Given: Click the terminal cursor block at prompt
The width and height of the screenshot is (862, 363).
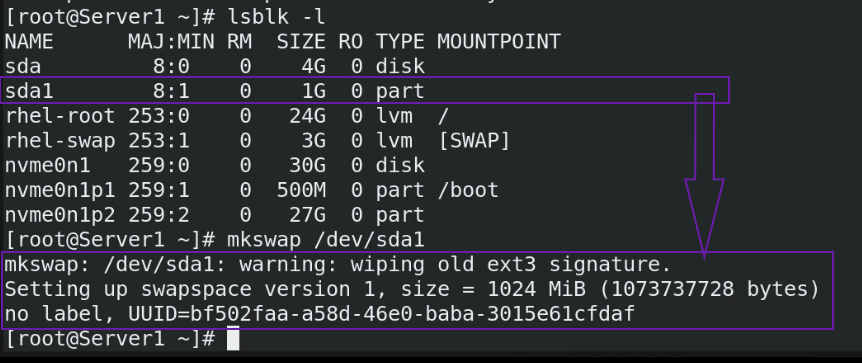Looking at the screenshot, I should point(233,338).
